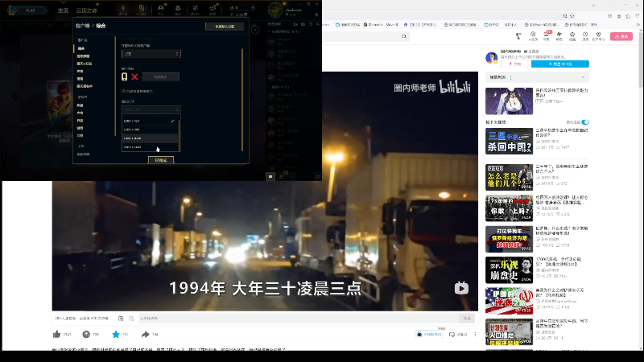Click the send danmaku button

tap(467, 318)
